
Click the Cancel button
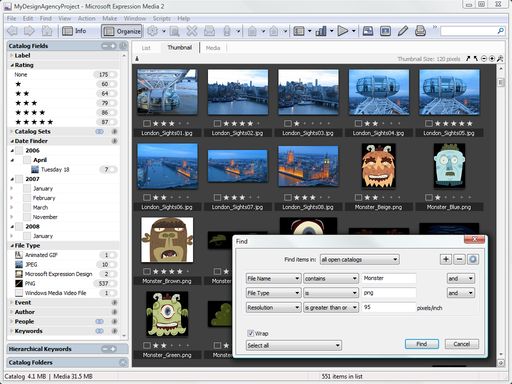point(462,344)
